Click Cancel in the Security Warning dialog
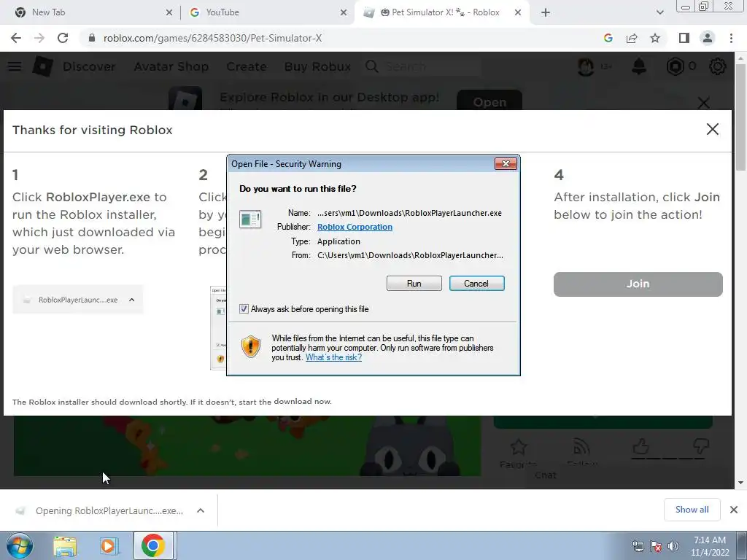 coord(476,284)
